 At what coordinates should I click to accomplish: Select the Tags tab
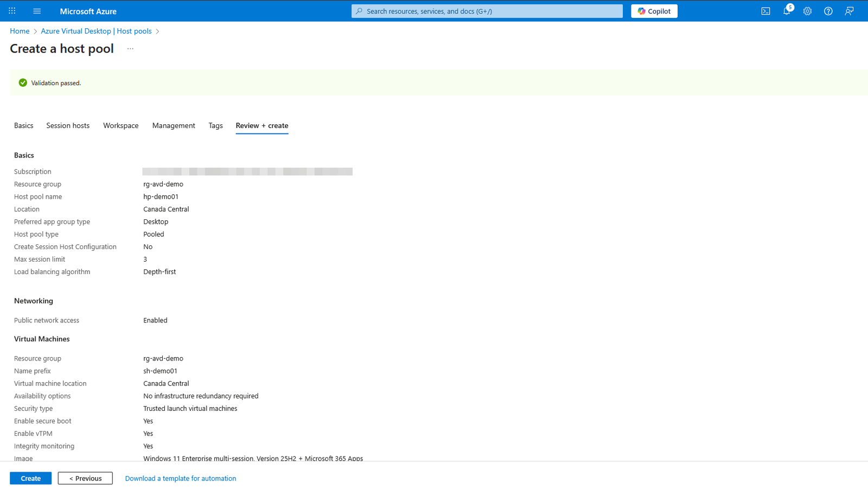click(x=215, y=125)
